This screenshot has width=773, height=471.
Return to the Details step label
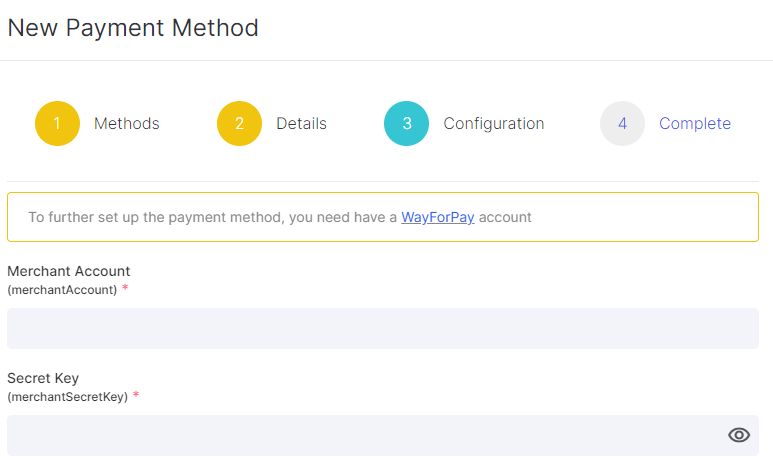coord(301,123)
